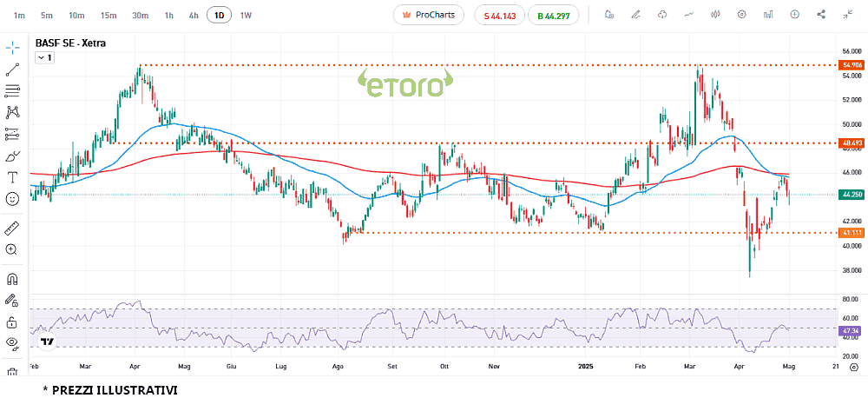Select the XABCD pattern tool
The image size is (868, 398).
coord(12,112)
